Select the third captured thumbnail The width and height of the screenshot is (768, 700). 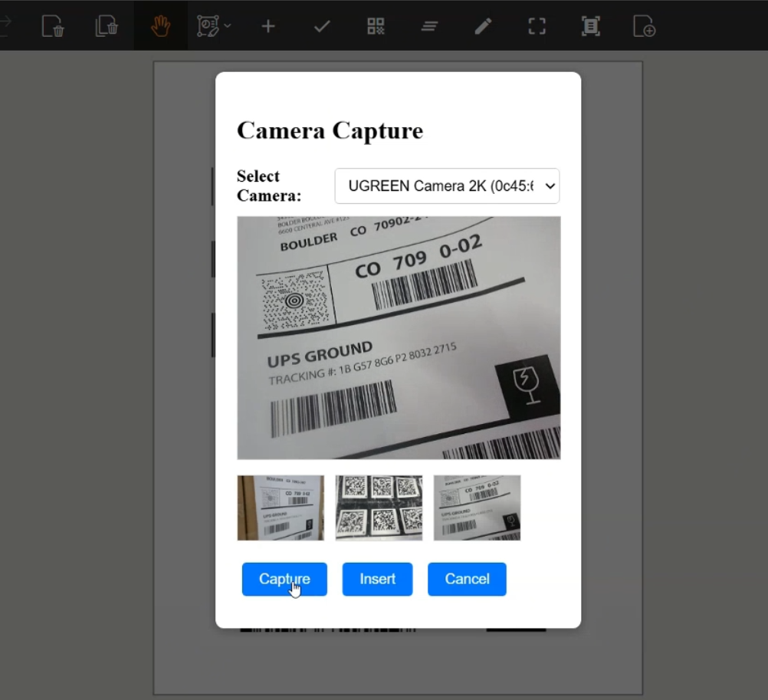coord(477,508)
